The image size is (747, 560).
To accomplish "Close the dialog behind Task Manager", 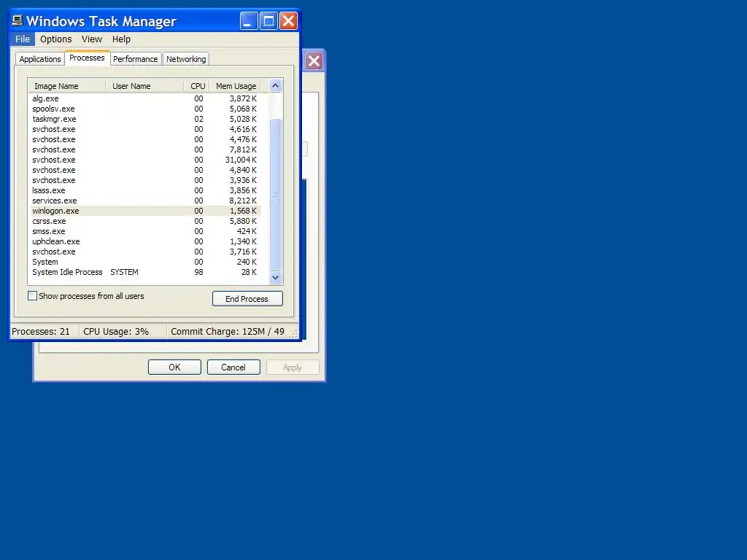I will coord(314,61).
